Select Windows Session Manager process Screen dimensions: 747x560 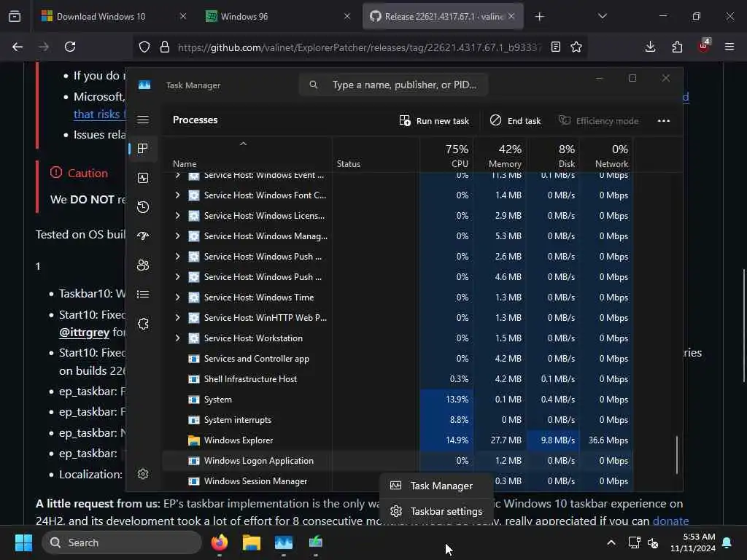pyautogui.click(x=271, y=481)
